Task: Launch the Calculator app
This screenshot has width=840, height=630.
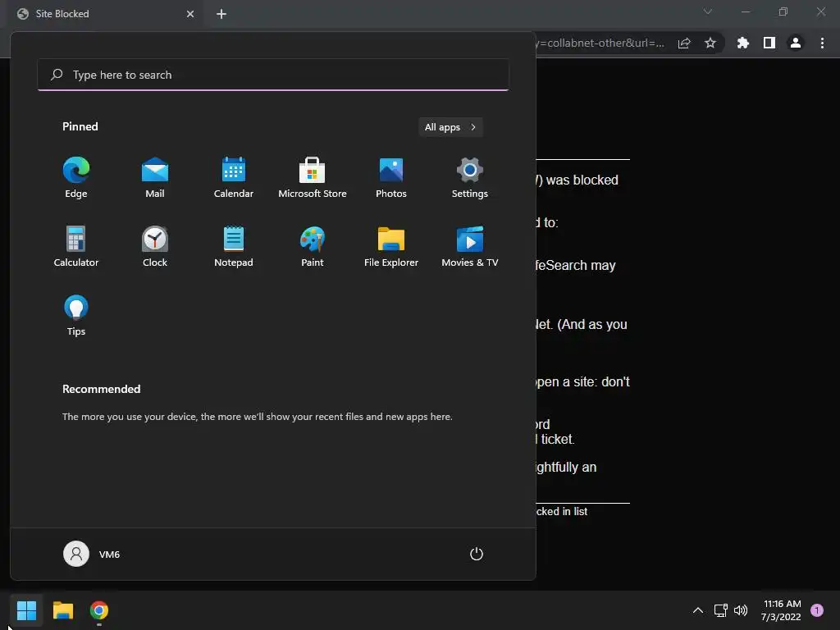Action: pyautogui.click(x=76, y=246)
